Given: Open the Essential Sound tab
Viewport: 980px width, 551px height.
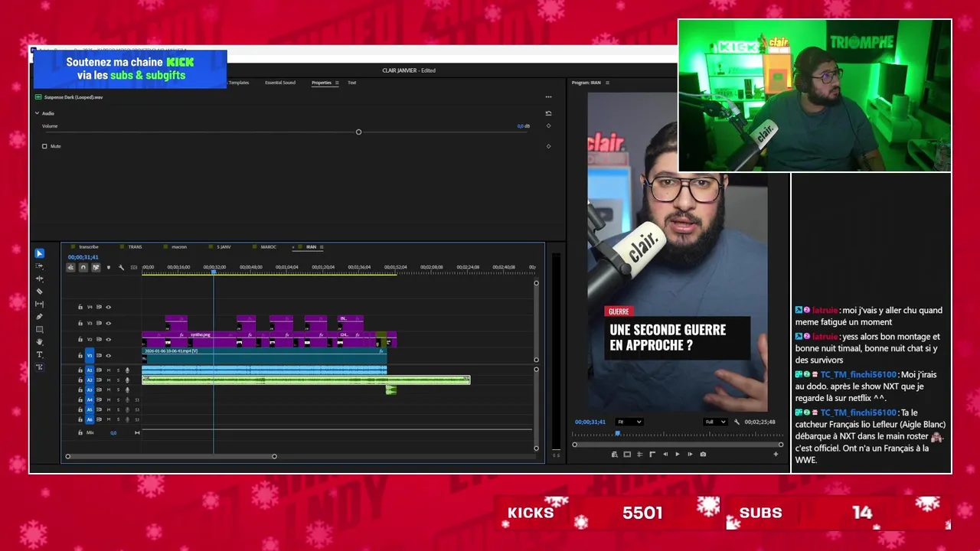Looking at the screenshot, I should tap(280, 83).
